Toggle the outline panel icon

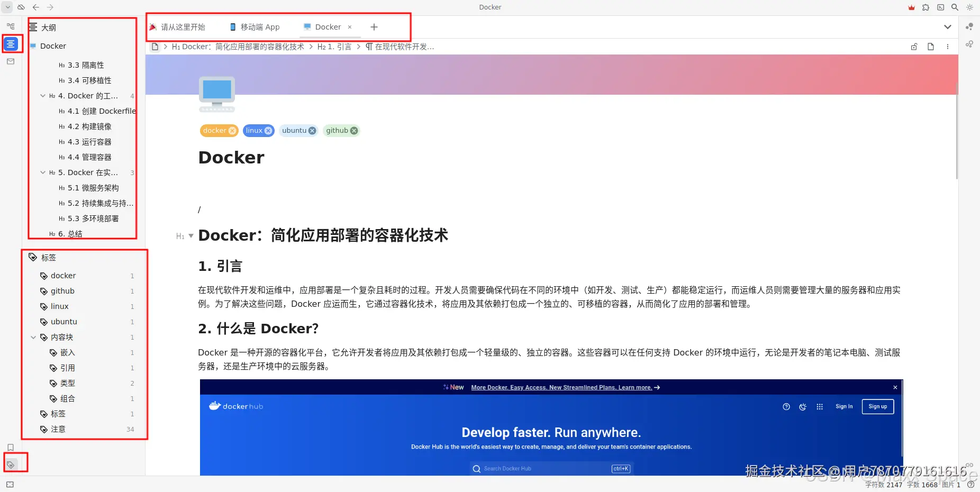tap(11, 43)
